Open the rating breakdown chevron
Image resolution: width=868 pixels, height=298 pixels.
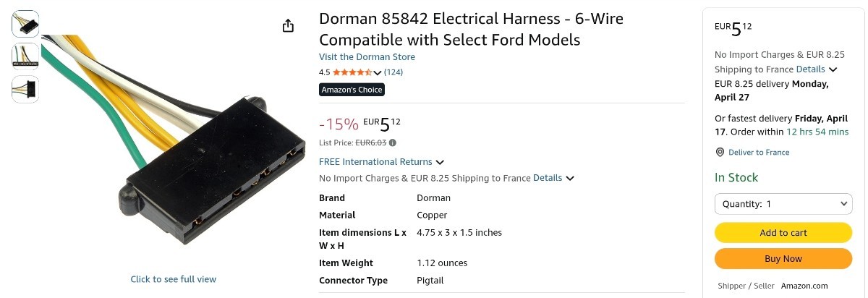(x=377, y=72)
